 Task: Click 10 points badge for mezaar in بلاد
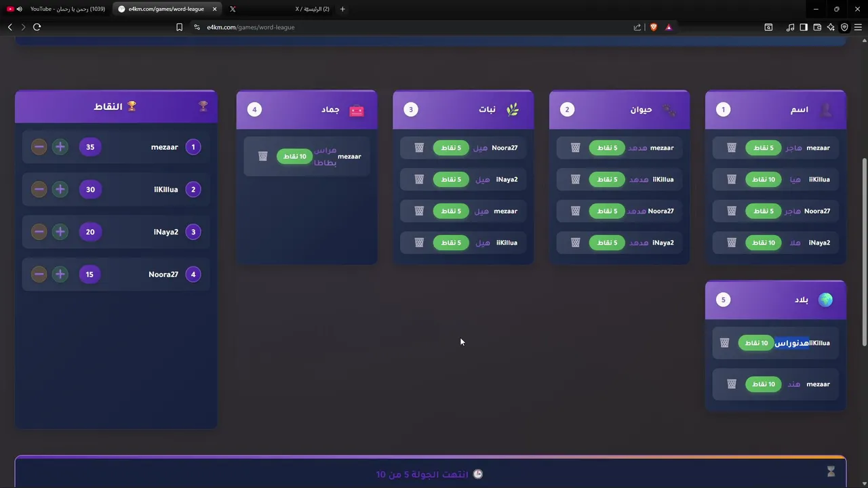764,384
